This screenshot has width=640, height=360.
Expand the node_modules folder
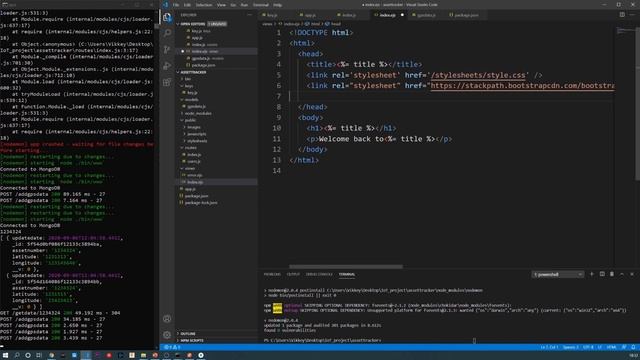point(198,113)
